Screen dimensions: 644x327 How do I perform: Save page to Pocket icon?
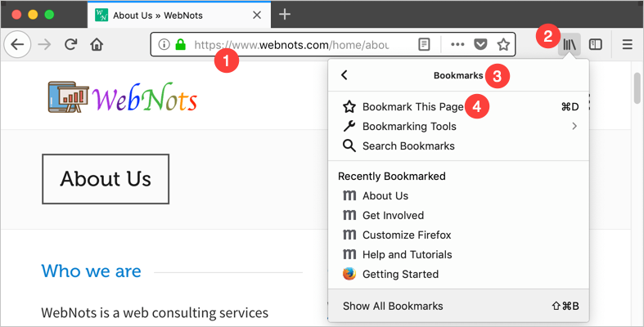coord(481,44)
